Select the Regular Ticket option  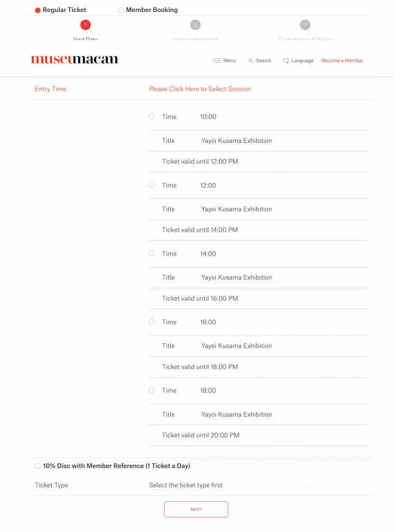[x=38, y=10]
